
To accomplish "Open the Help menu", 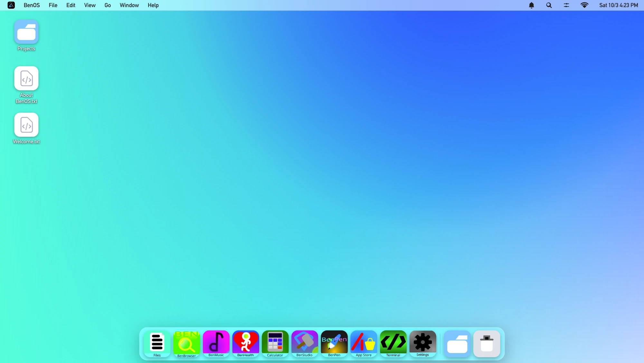I will 153,5.
